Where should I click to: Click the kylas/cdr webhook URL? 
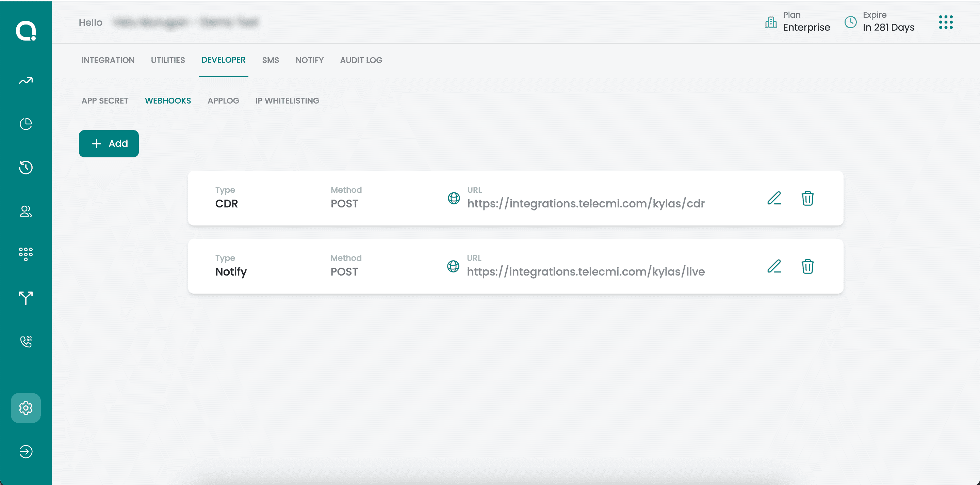click(x=586, y=204)
